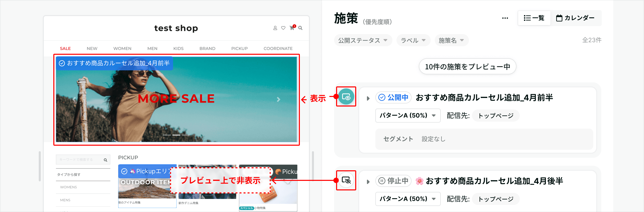Select COORDINATE in shop navigation
The width and height of the screenshot is (644, 212).
pyautogui.click(x=278, y=48)
